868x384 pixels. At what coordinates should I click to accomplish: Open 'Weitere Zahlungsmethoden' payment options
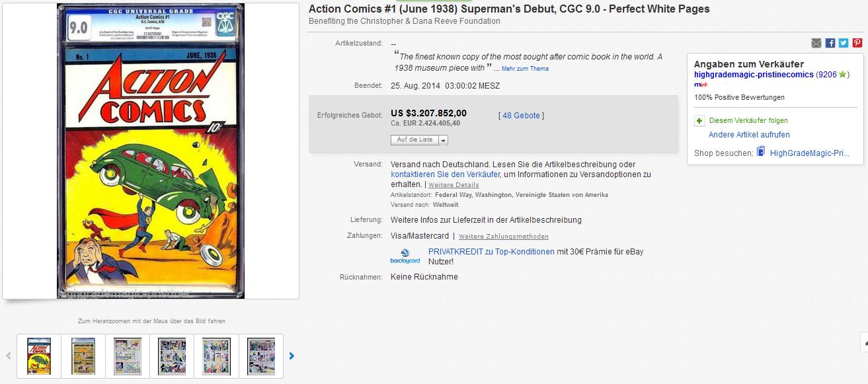pos(503,237)
